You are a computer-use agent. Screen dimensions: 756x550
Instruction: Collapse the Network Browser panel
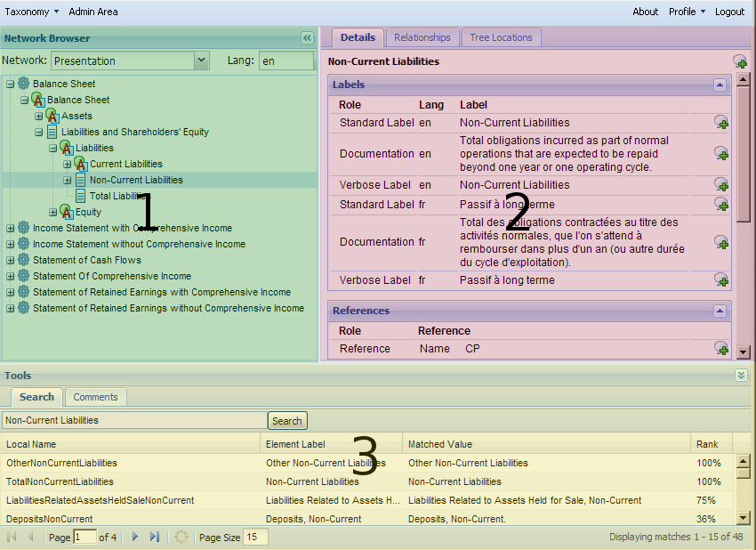(x=307, y=38)
